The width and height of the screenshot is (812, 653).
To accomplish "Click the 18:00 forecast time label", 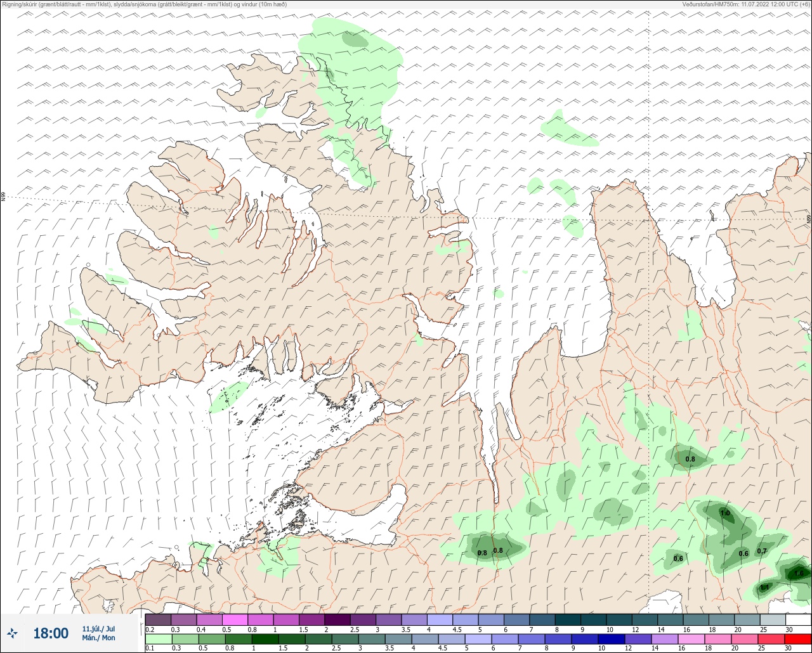I will 51,633.
